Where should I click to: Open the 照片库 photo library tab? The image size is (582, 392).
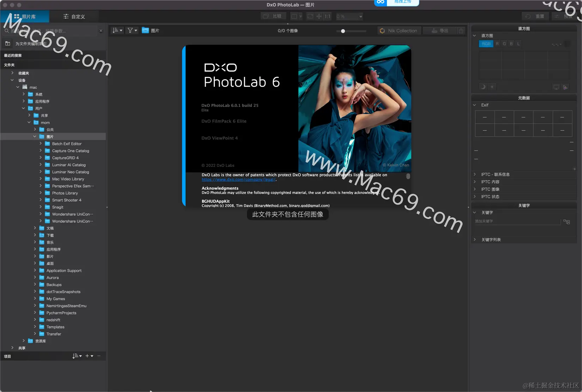tap(25, 17)
